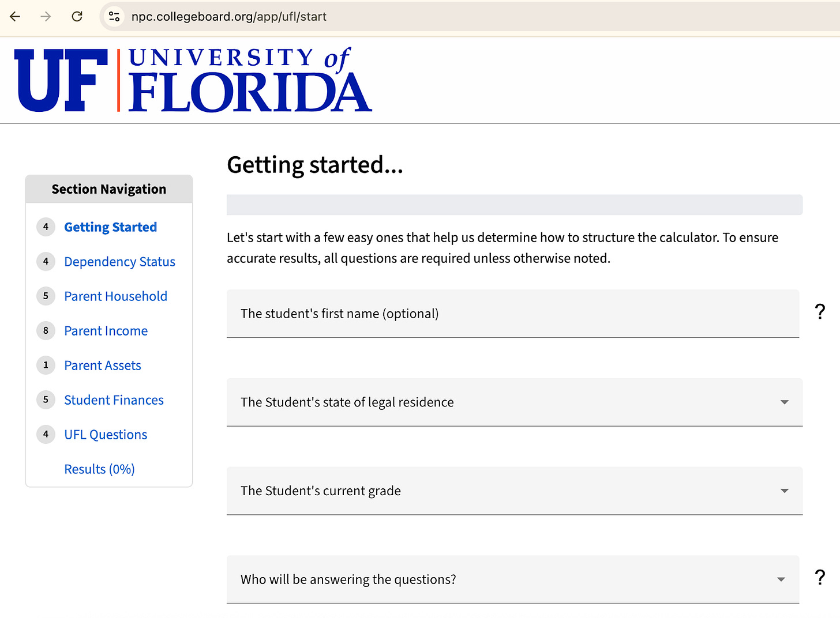
Task: Open the Student's current grade dropdown
Action: (x=515, y=491)
